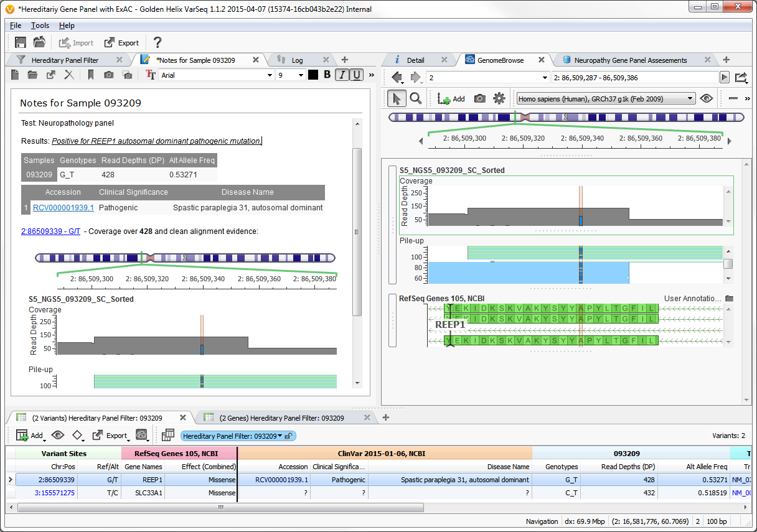The image size is (757, 532).
Task: Open the genome assembly dropdown showing GRCh37 g1k
Action: point(605,98)
